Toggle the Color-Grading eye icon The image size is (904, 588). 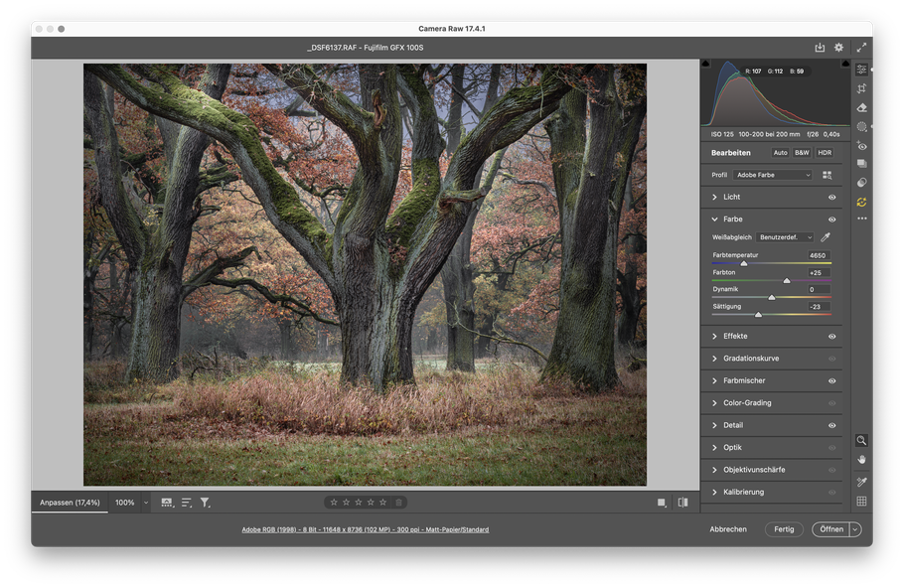click(831, 403)
